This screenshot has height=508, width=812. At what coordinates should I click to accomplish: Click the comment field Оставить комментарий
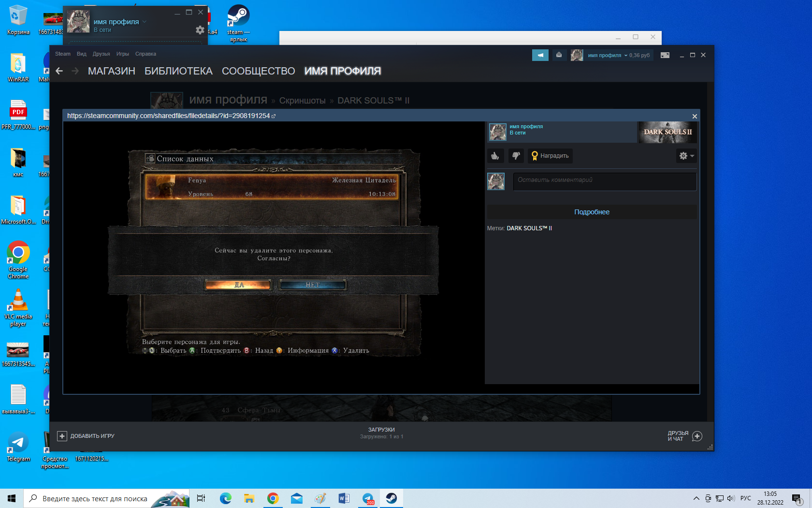click(x=605, y=181)
